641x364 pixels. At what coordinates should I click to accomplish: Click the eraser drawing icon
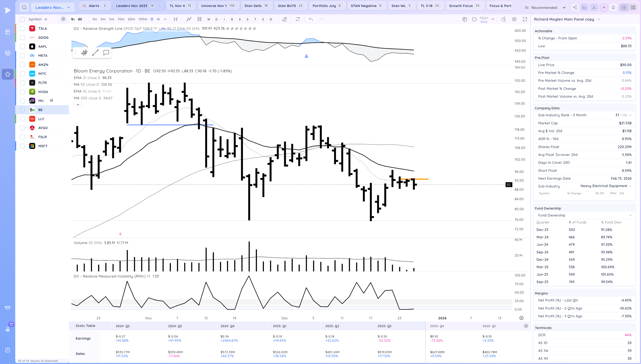point(284,19)
